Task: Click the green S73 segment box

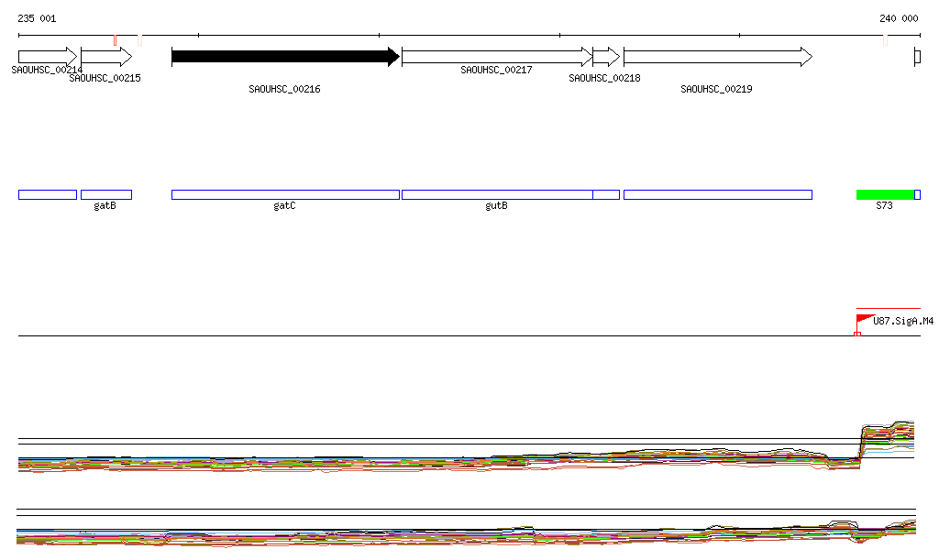Action: pos(885,194)
